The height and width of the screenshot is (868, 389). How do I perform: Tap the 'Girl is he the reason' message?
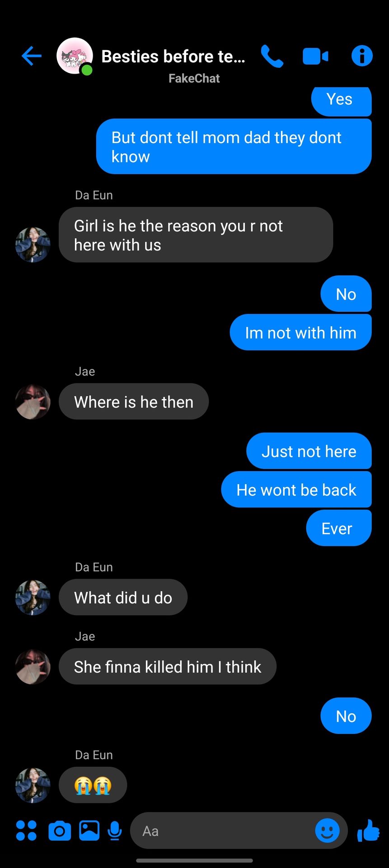click(196, 235)
